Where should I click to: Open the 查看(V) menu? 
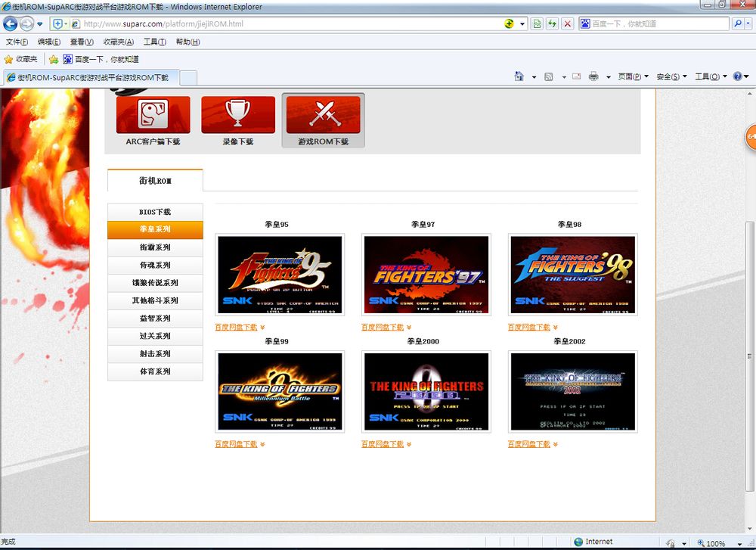(x=82, y=42)
